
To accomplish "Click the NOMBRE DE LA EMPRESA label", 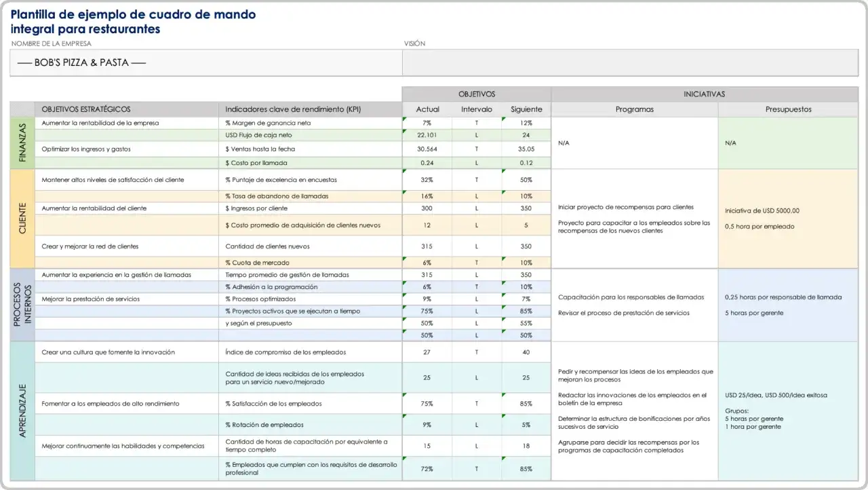I will click(x=51, y=43).
